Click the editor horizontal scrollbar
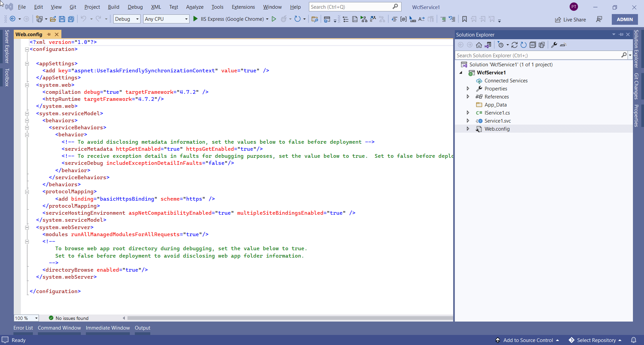This screenshot has height=345, width=644. pyautogui.click(x=290, y=318)
